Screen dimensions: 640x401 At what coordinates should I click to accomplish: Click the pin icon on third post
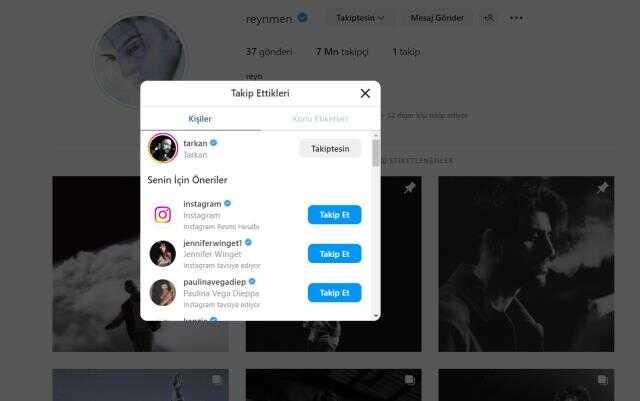(602, 188)
